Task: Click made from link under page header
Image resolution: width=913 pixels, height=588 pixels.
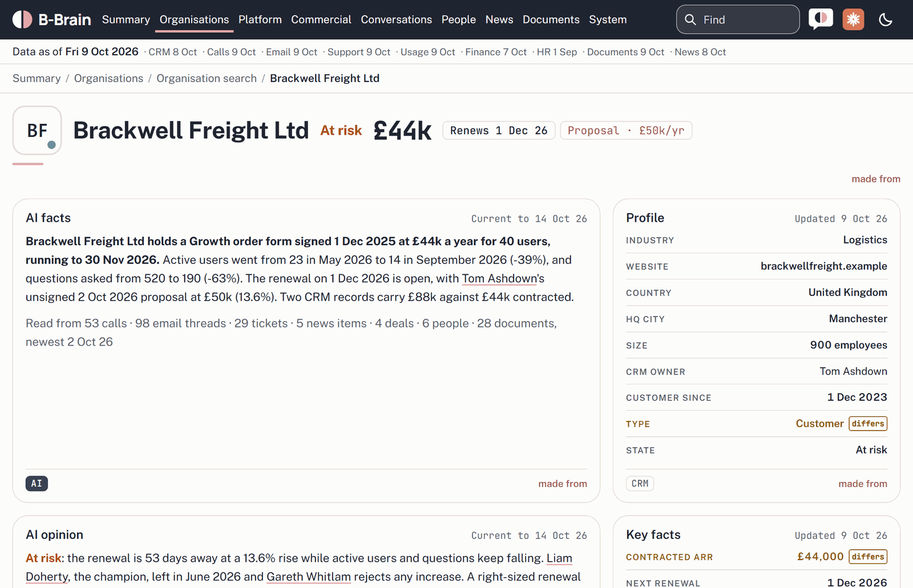Action: point(876,179)
